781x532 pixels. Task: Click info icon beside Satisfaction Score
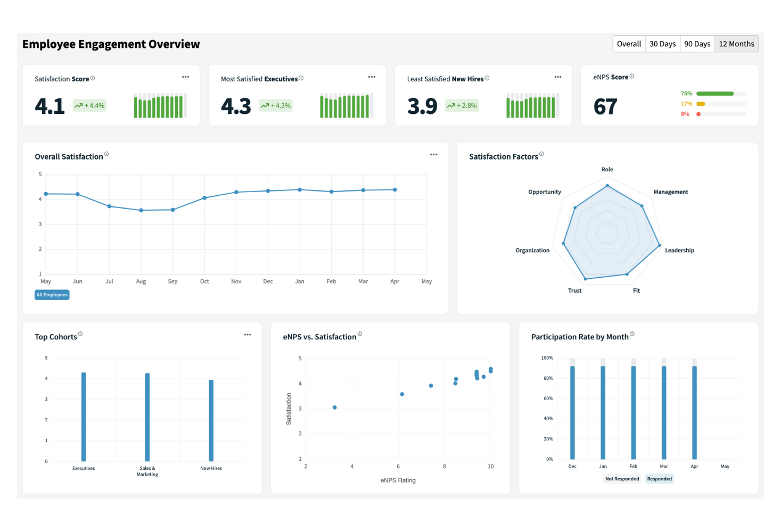click(93, 78)
